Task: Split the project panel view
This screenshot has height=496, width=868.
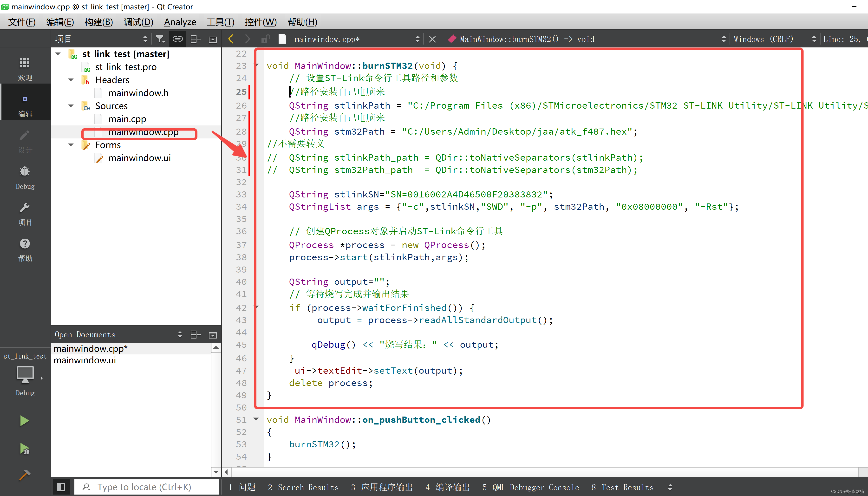Action: [195, 39]
